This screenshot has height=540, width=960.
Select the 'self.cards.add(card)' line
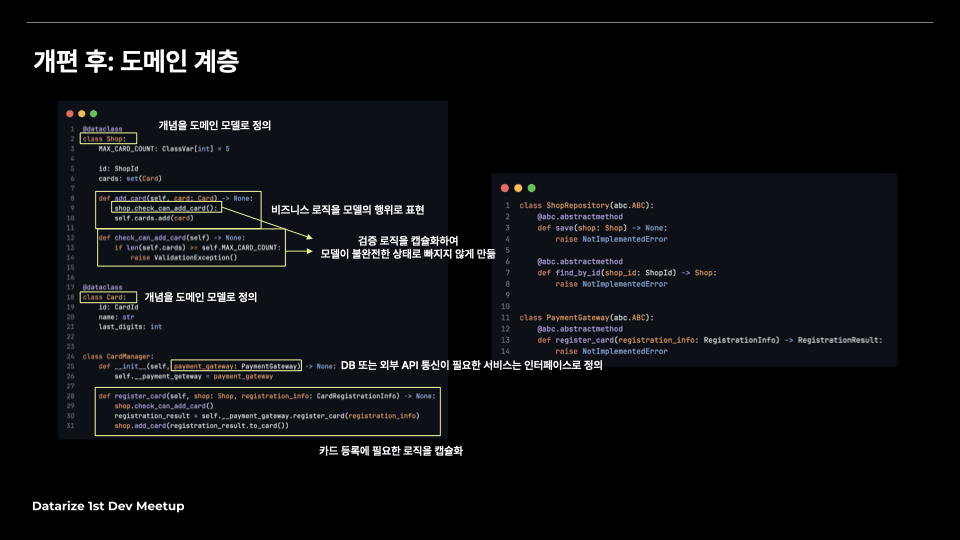click(154, 218)
